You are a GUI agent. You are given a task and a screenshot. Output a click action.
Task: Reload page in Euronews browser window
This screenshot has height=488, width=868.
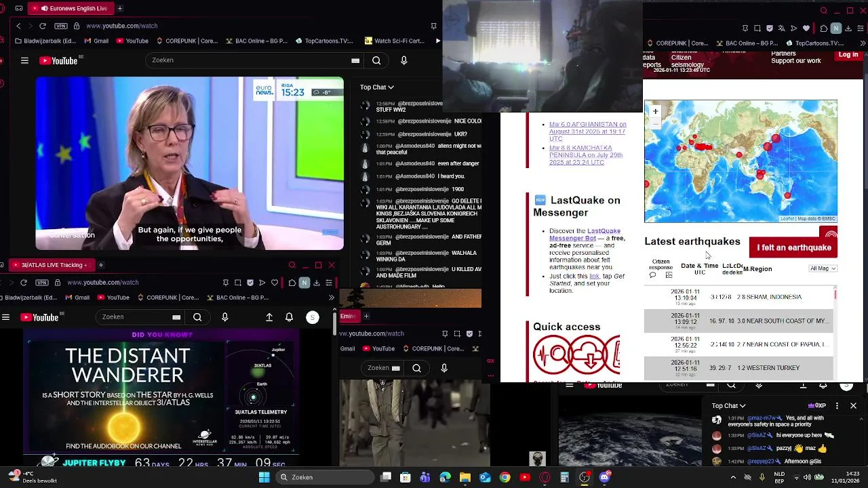point(43,26)
